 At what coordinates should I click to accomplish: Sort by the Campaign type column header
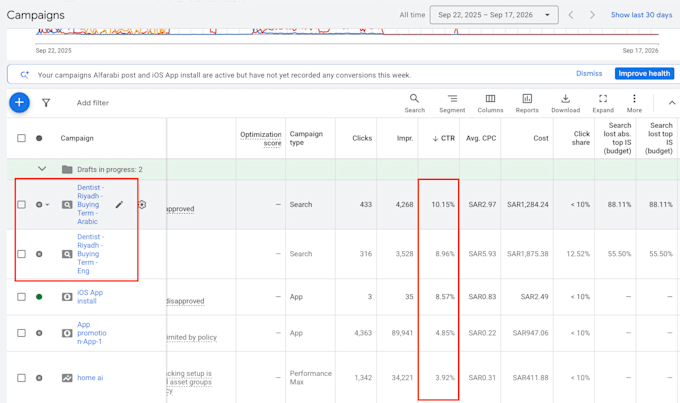pos(306,138)
